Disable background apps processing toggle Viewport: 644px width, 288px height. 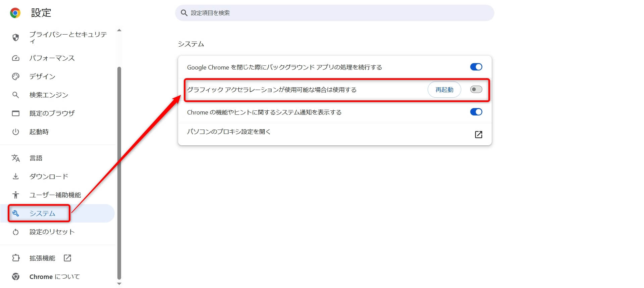click(x=476, y=67)
